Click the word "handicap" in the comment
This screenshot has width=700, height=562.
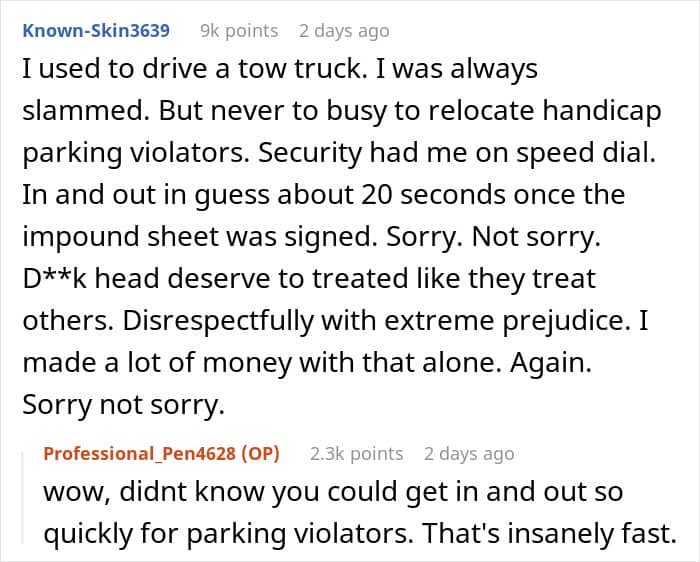pos(602,111)
